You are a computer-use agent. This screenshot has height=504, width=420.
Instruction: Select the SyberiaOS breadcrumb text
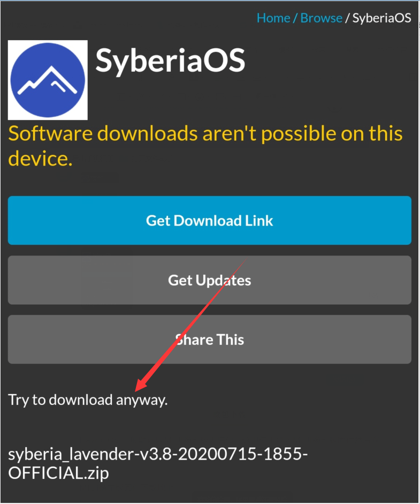pyautogui.click(x=382, y=18)
